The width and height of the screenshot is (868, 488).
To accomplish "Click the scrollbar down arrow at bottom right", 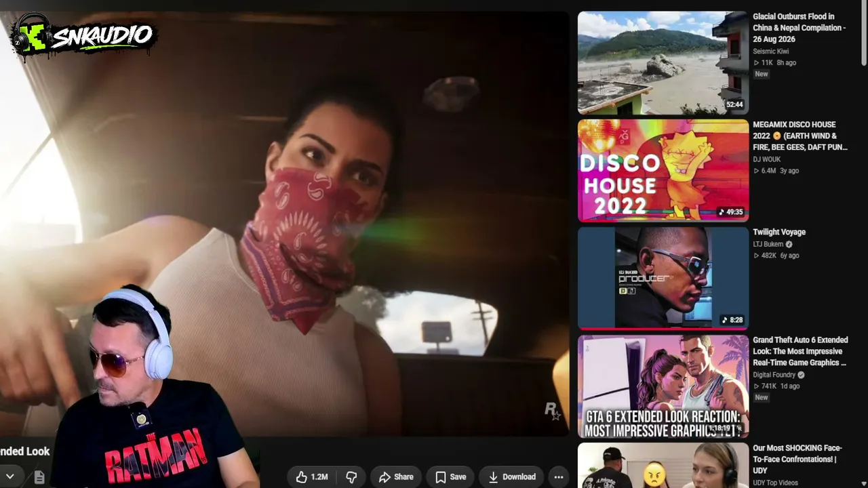I will click(x=864, y=483).
